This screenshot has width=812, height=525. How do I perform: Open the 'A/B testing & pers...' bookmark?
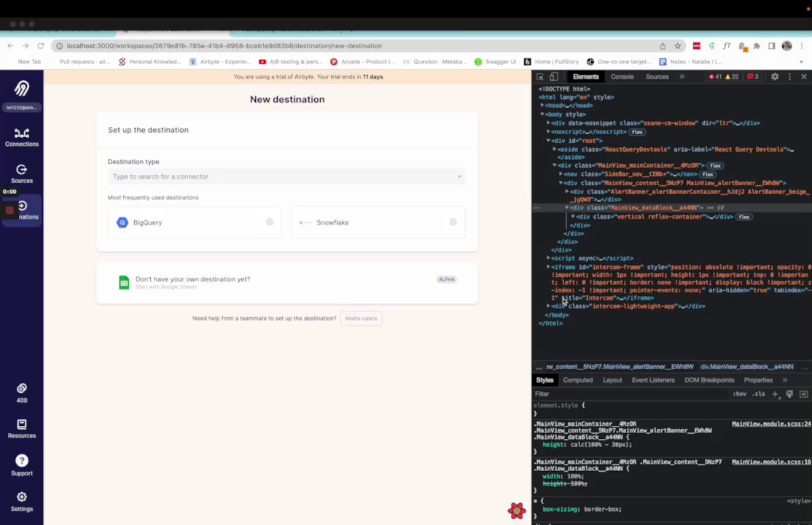click(291, 62)
